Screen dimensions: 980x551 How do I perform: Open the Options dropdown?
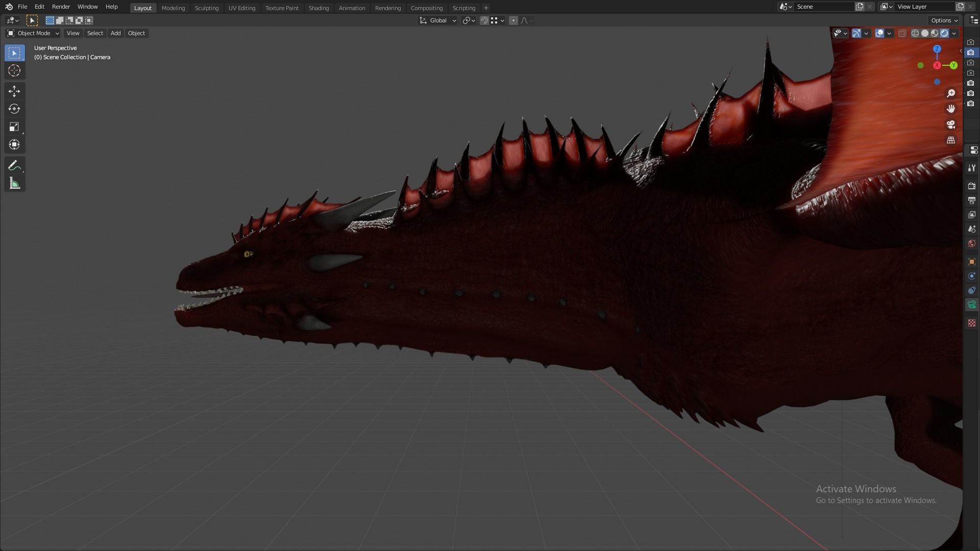pos(944,20)
